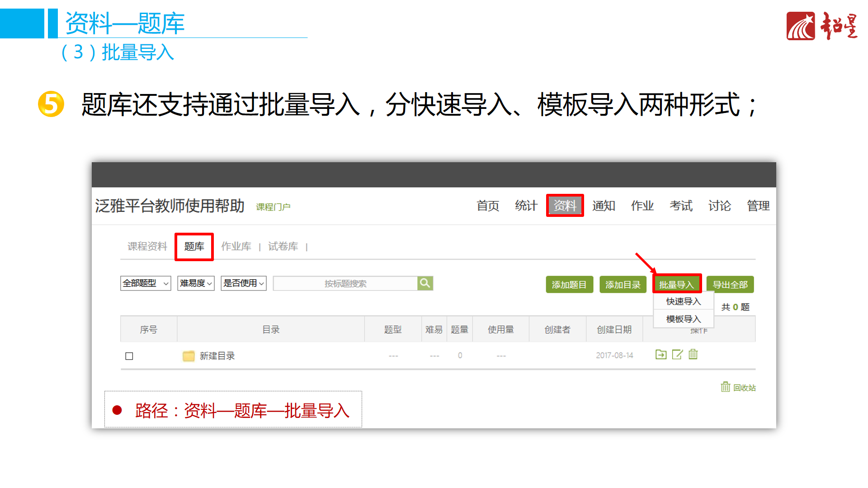Expand the 是否使用 dropdown
Viewport: 868px width, 488px height.
(243, 283)
